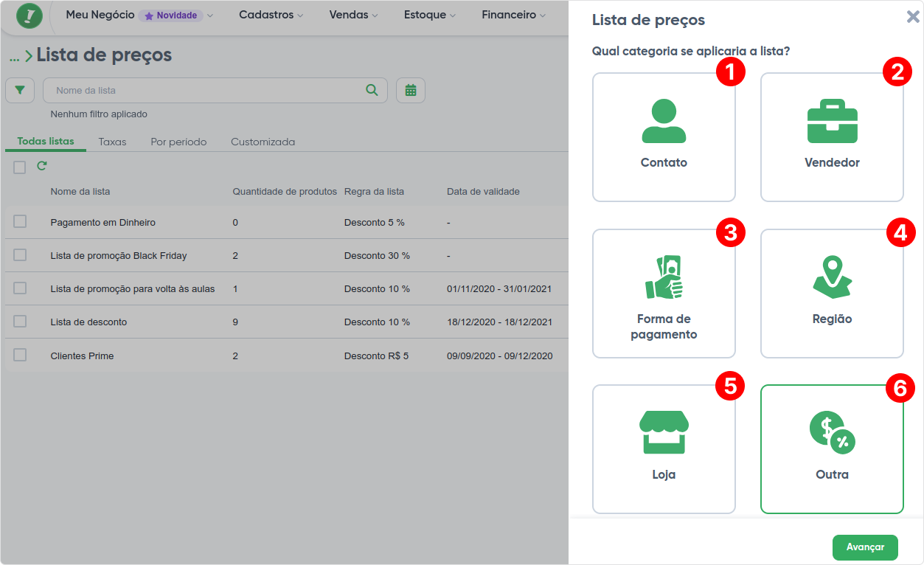Click the Avançar button
924x565 pixels.
coord(865,547)
